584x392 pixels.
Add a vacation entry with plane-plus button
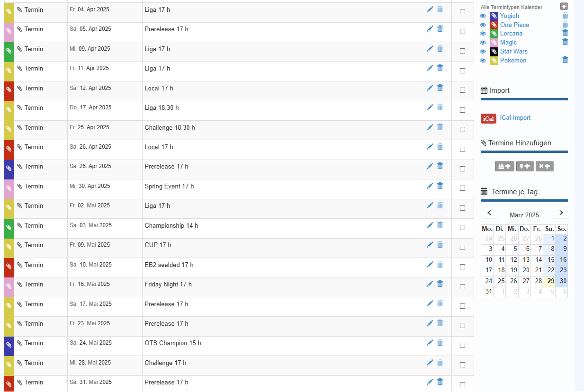pos(545,166)
